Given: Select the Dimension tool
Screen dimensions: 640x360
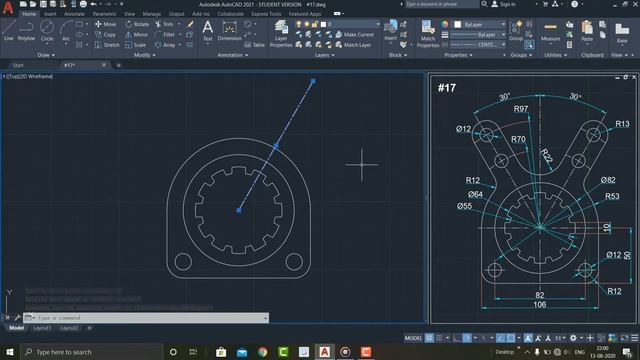Looking at the screenshot, I should click(229, 31).
